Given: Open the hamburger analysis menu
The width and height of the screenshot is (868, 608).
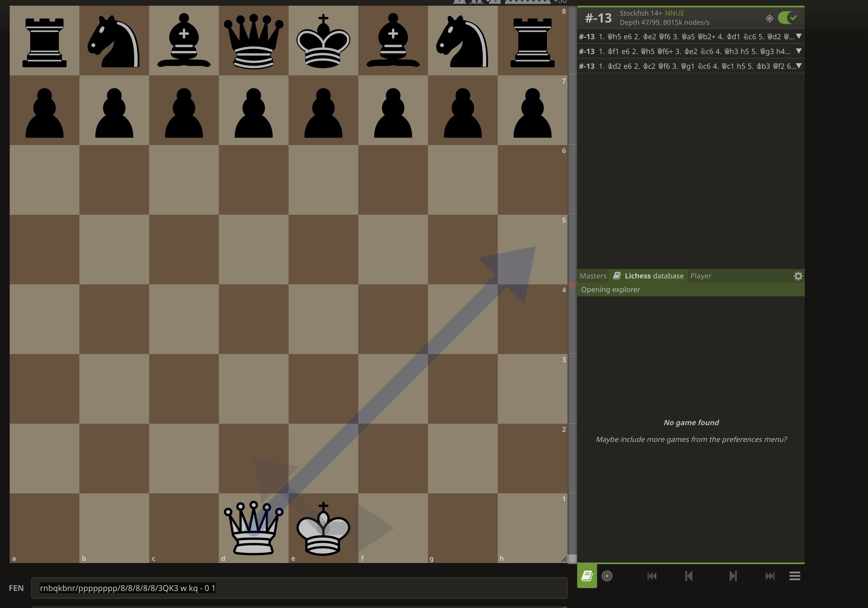Looking at the screenshot, I should [x=795, y=576].
